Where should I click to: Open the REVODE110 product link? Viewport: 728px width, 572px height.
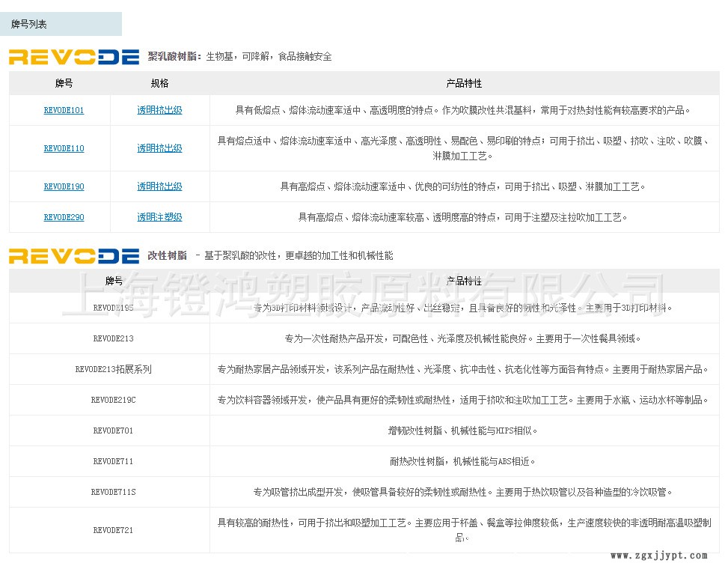coord(64,148)
